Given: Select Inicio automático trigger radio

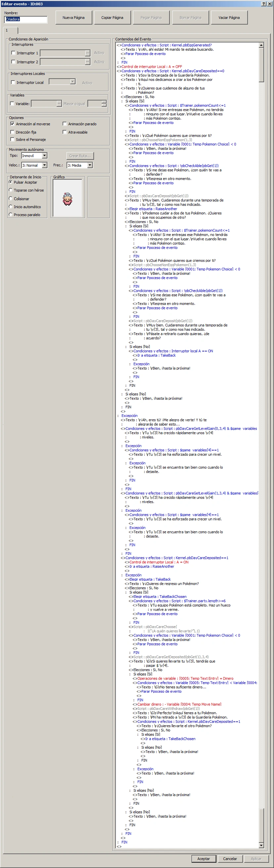Looking at the screenshot, I should click(11, 206).
